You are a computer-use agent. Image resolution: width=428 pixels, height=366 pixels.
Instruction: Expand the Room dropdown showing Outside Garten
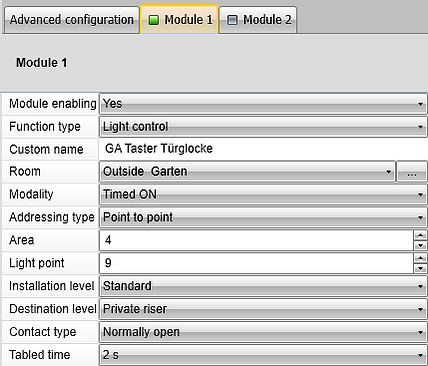click(247, 172)
